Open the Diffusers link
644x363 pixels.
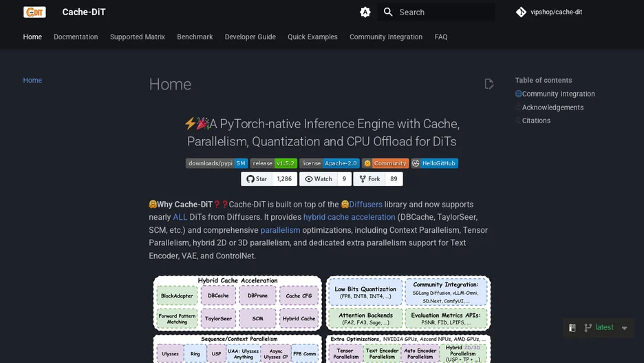point(365,205)
